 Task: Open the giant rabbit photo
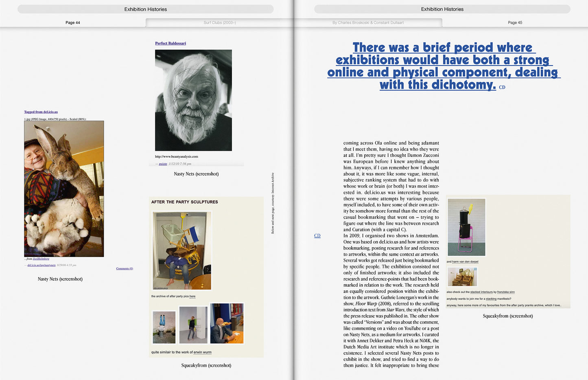coord(64,189)
